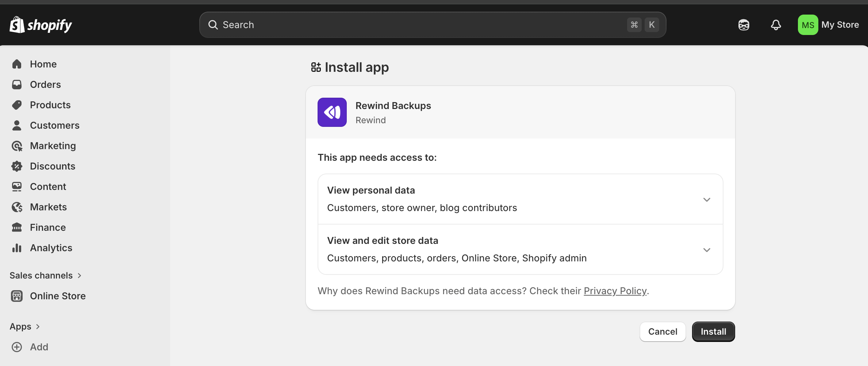The height and width of the screenshot is (366, 868).
Task: Expand View and edit store data
Action: click(706, 250)
